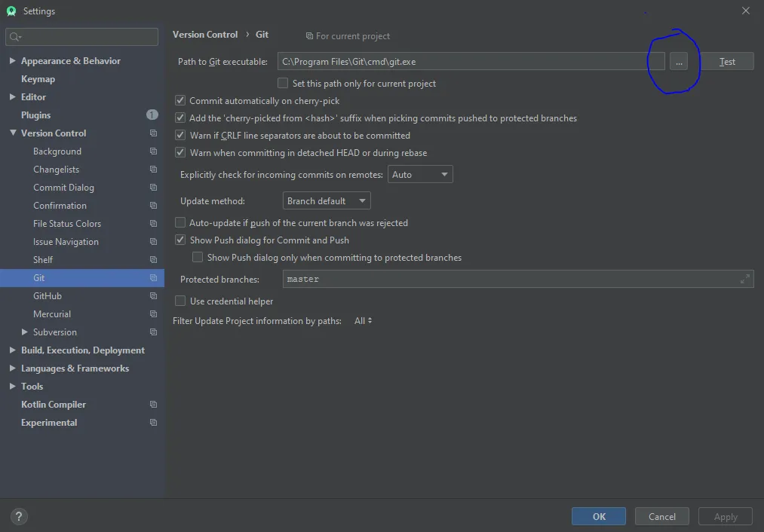The height and width of the screenshot is (532, 764).
Task: Click the Path to Git executable field
Action: pyautogui.click(x=471, y=62)
